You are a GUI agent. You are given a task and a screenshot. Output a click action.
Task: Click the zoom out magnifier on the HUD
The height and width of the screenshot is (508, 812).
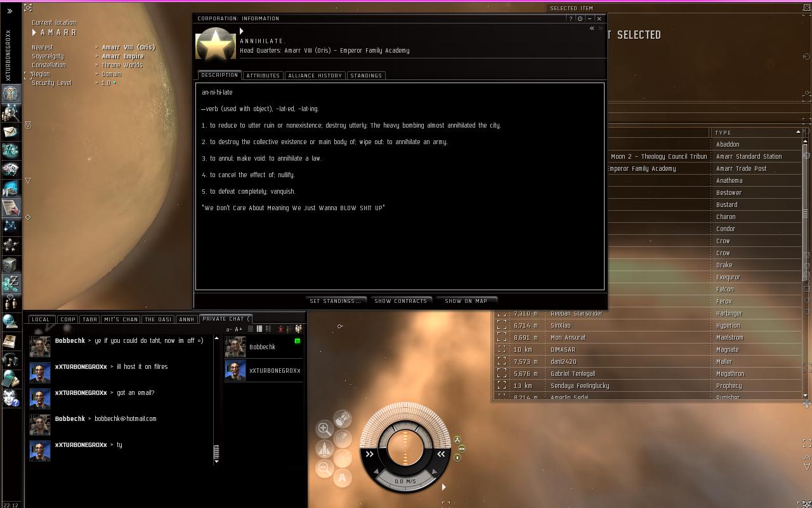324,469
